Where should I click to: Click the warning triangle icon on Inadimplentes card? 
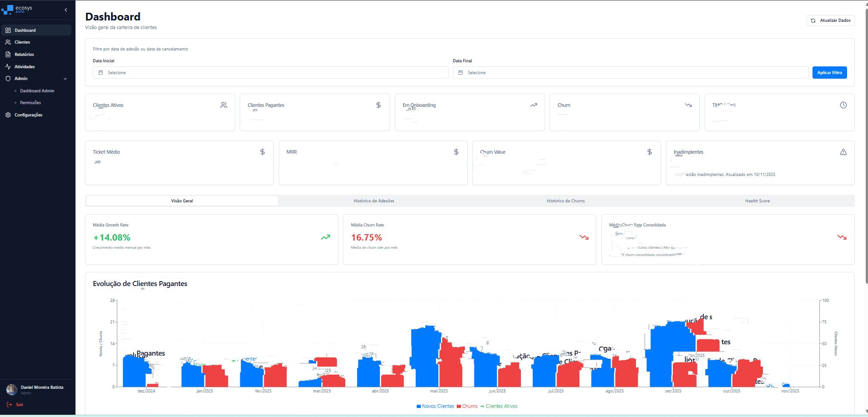pos(843,152)
